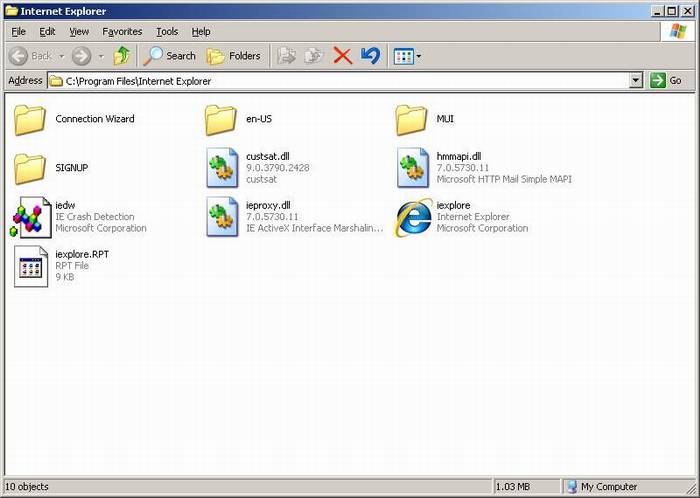The image size is (700, 498).
Task: Click the SIGNUP folder name
Action: coord(71,168)
